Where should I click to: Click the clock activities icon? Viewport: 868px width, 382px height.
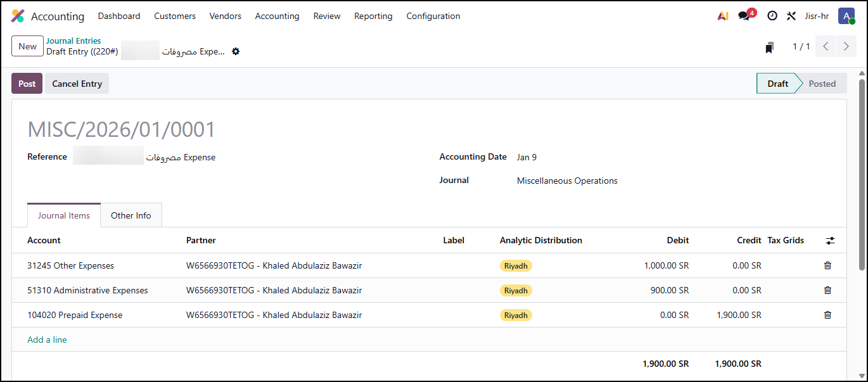pyautogui.click(x=772, y=16)
